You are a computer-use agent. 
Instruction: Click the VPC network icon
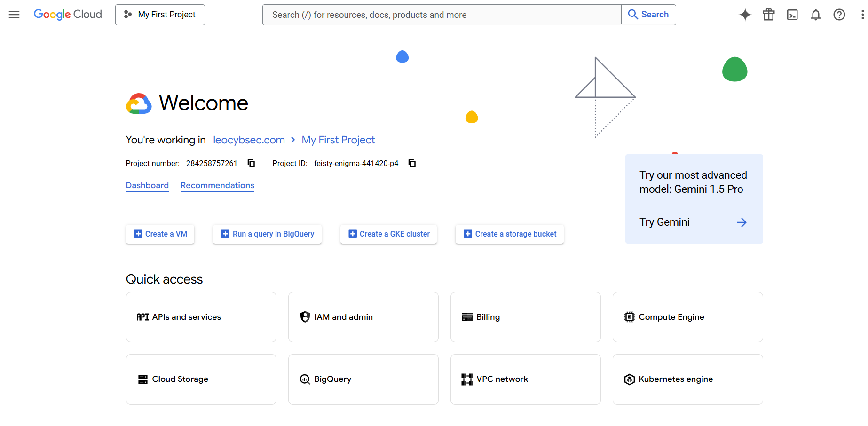(x=467, y=379)
